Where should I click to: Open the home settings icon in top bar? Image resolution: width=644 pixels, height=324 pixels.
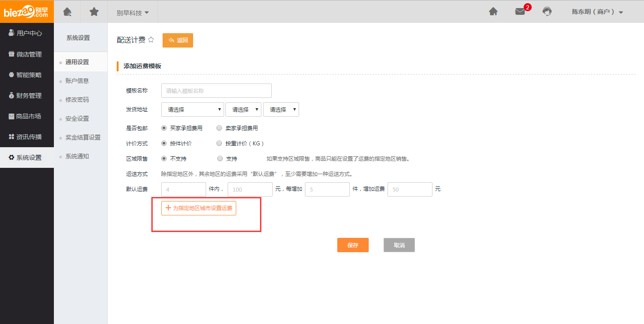tap(67, 12)
